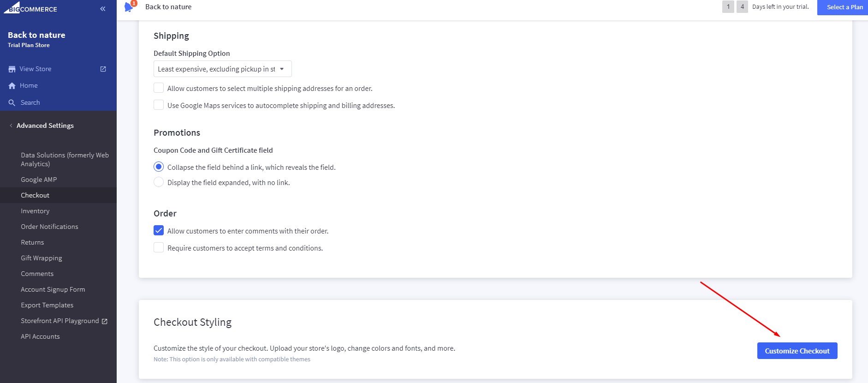This screenshot has width=868, height=383.
Task: Open the Inventory settings menu item
Action: point(35,211)
